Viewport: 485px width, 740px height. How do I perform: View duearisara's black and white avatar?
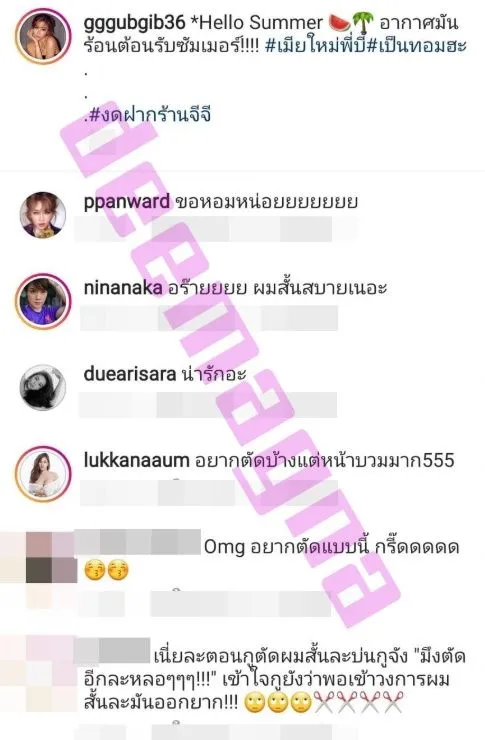(x=43, y=387)
